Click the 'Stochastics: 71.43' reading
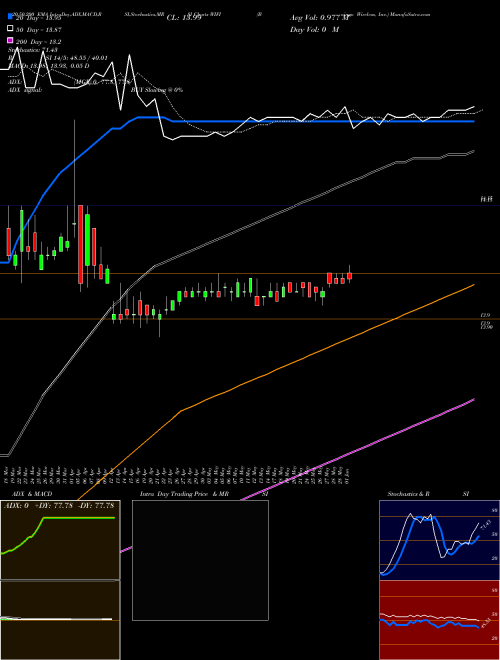Screen dimensions: 500x660 (x=33, y=50)
